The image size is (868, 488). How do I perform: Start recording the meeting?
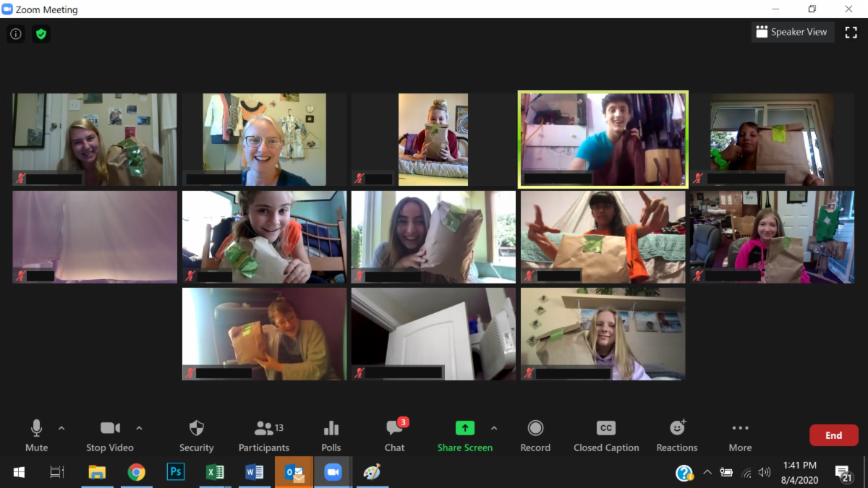(x=535, y=436)
